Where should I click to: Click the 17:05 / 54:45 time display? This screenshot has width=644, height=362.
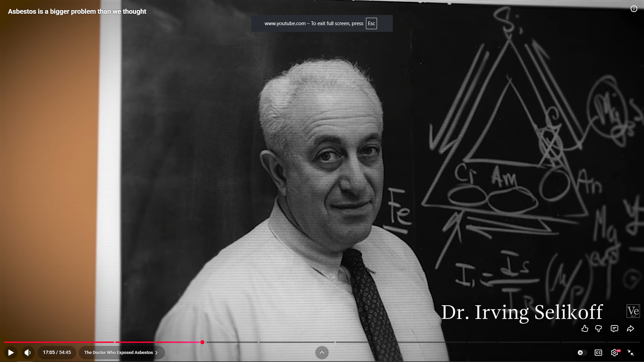pyautogui.click(x=57, y=353)
